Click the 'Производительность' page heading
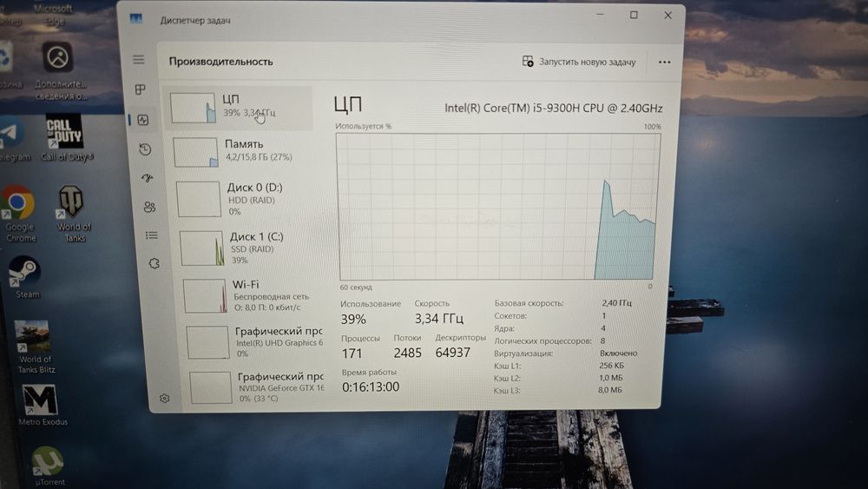Viewport: 868px width, 489px height. tap(220, 62)
